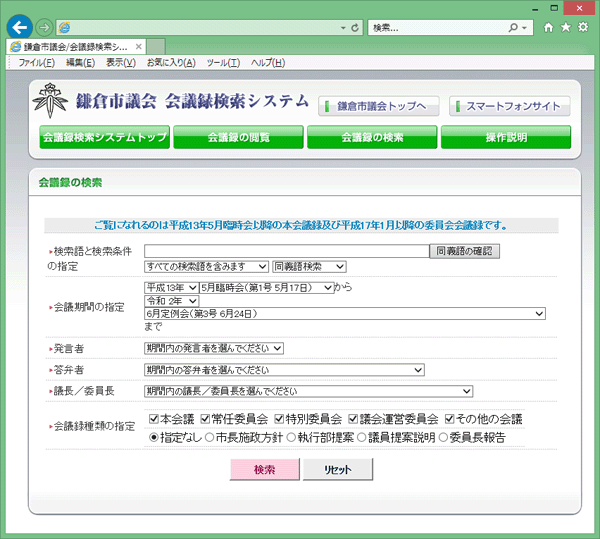Open the ヘルプ(H) menu
The image size is (600, 539).
[x=268, y=62]
